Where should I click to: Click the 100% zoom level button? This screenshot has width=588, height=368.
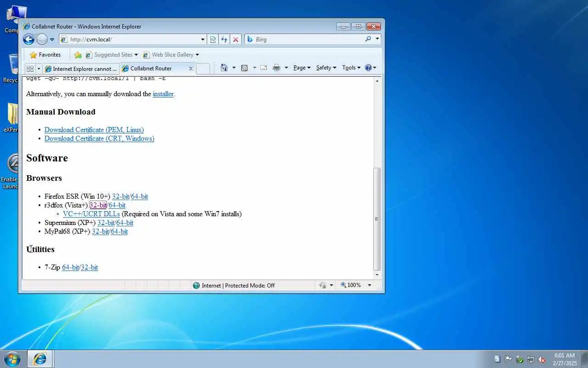coord(351,285)
